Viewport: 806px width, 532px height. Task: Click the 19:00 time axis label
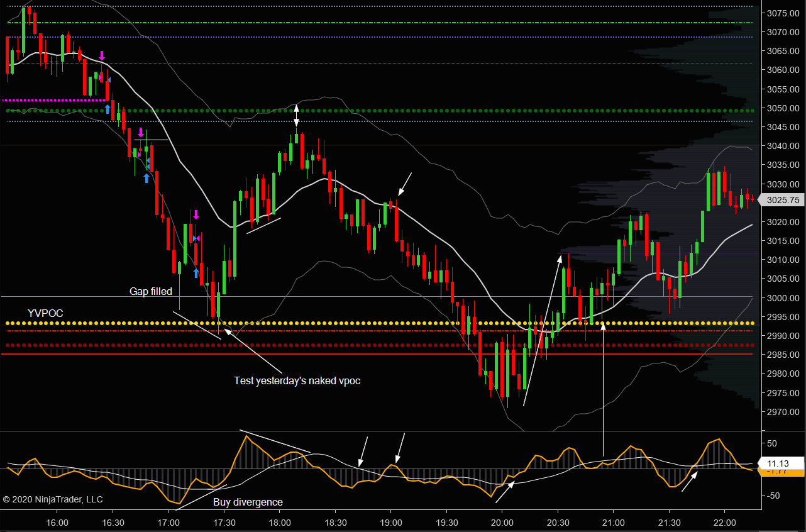[391, 523]
